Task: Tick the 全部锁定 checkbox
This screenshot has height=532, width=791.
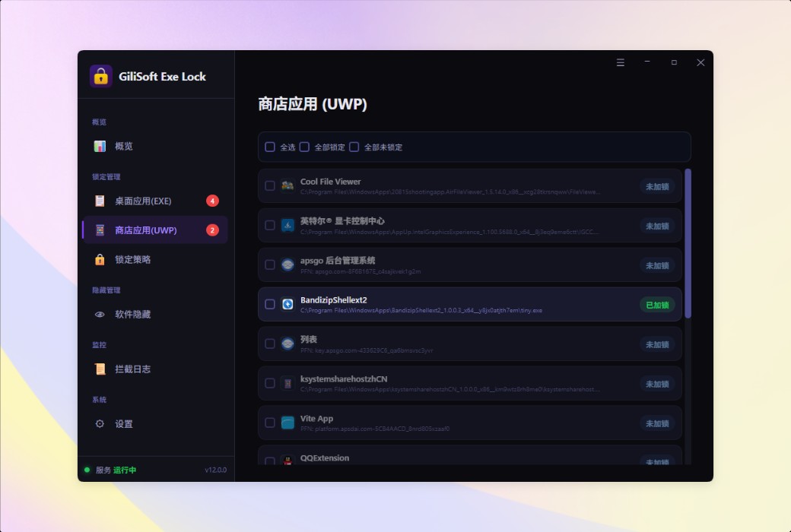Action: coord(304,147)
